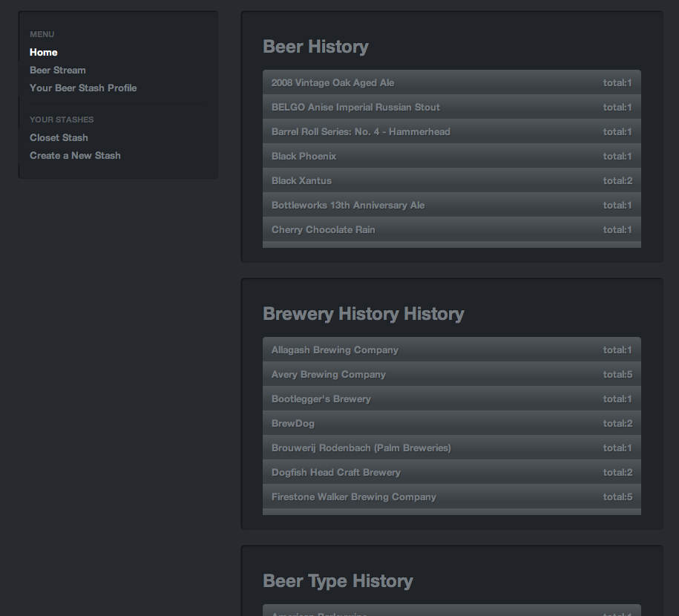Click total:2 beside BrewDog
This screenshot has height=616, width=679.
click(x=617, y=423)
